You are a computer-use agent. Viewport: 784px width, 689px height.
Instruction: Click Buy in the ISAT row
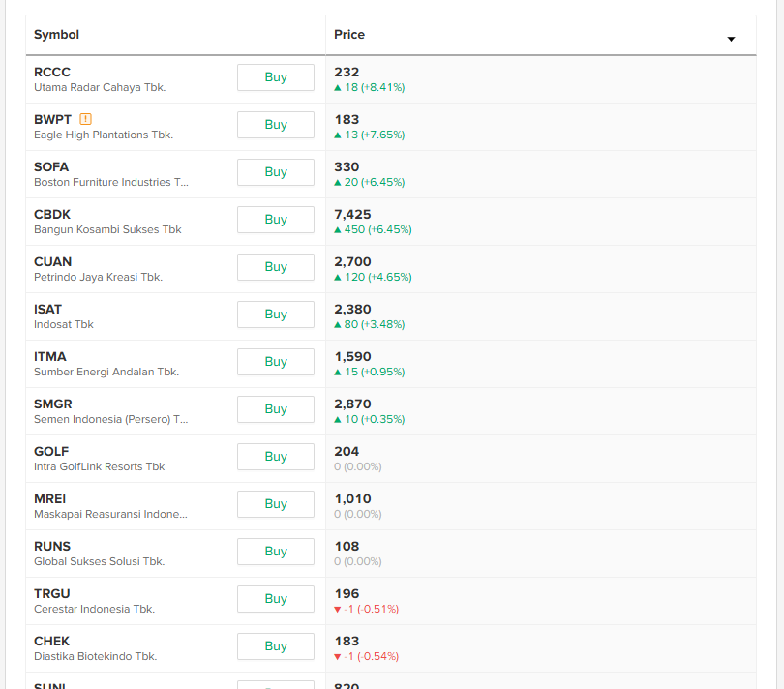pyautogui.click(x=276, y=315)
